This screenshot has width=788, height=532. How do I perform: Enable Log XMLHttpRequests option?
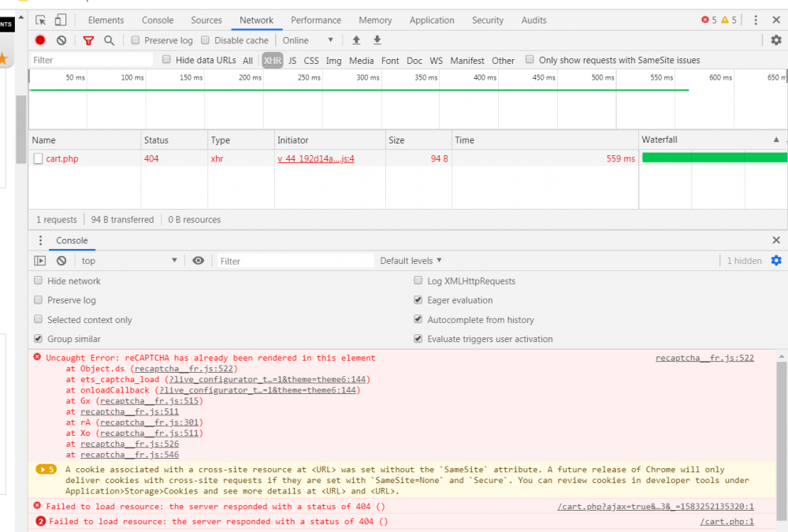pyautogui.click(x=418, y=281)
